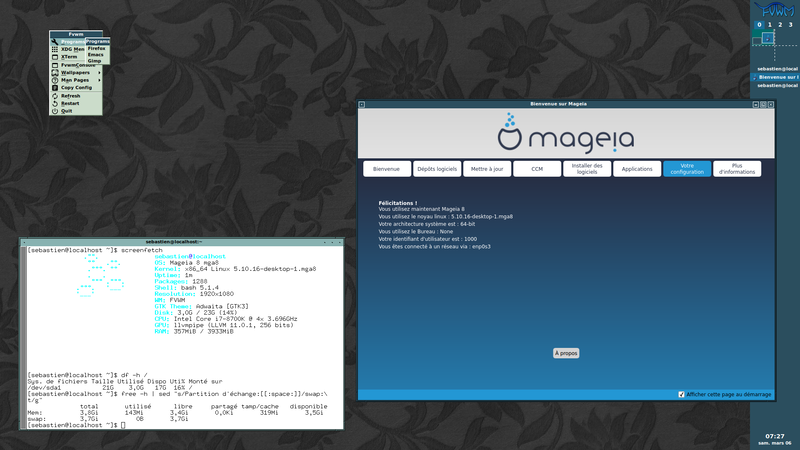
Task: Select Bienvenue sur entry in window list
Action: coord(774,77)
